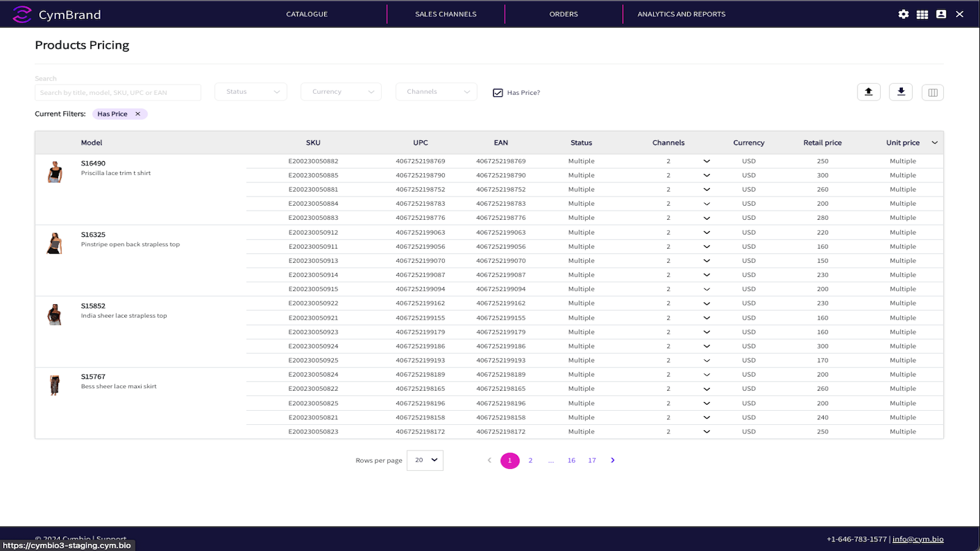Expand channels for SKU E200230050922
The height and width of the screenshot is (551, 980).
click(707, 304)
